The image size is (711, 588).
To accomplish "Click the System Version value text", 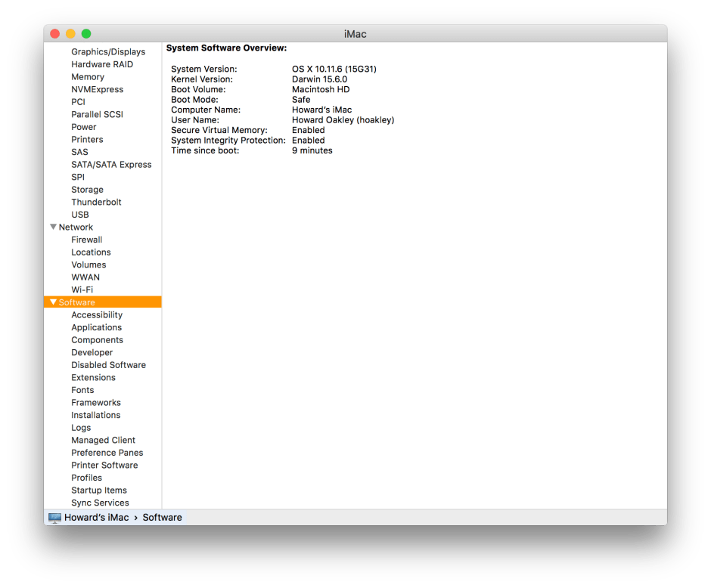I will click(334, 70).
